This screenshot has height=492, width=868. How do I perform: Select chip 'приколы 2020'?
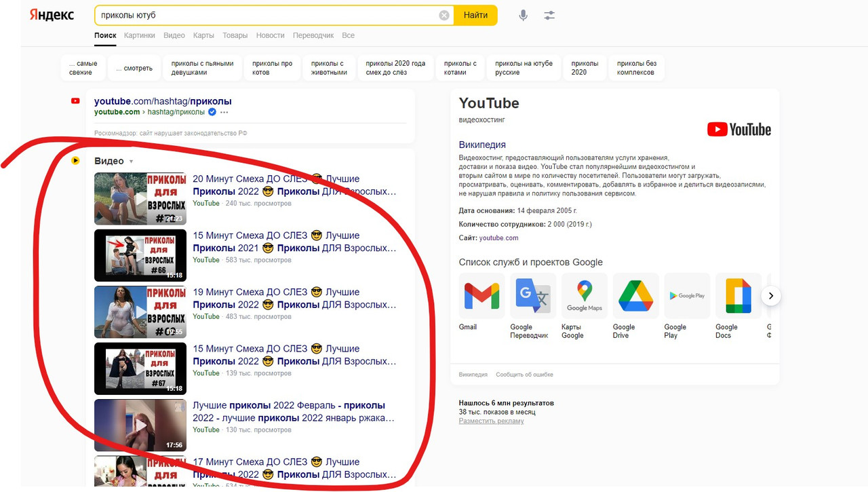(x=585, y=68)
